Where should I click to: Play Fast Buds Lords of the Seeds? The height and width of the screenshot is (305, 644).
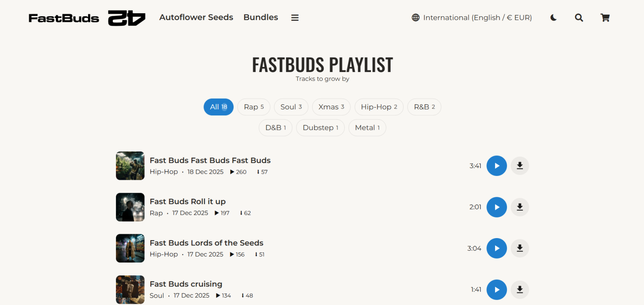[496, 248]
